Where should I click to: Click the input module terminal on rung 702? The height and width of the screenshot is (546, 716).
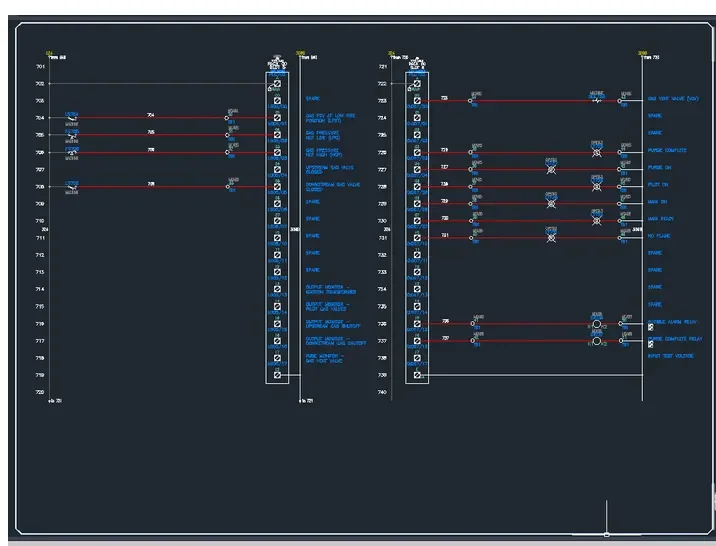pos(277,84)
